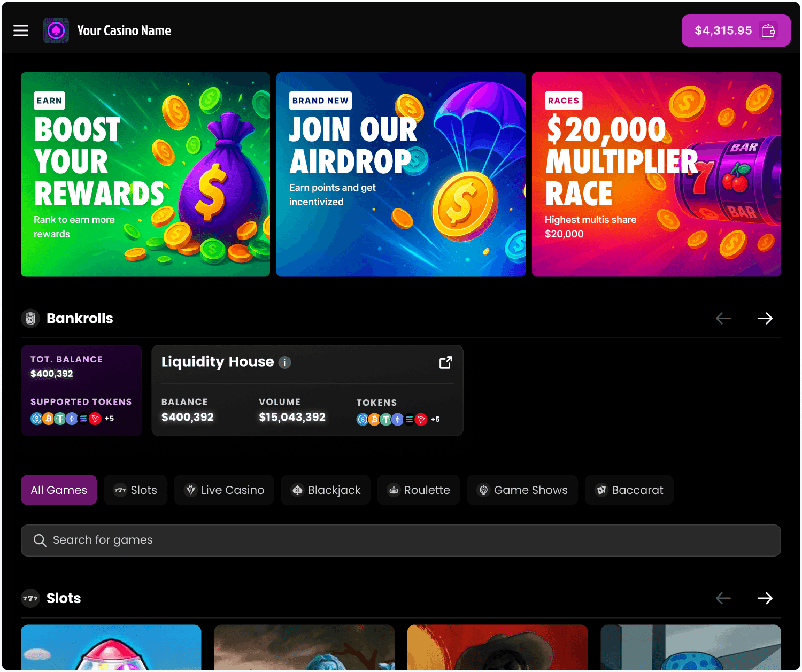Click the BRAND NEW tag on airdrop banner
Screen dimensions: 802x672
click(x=320, y=101)
